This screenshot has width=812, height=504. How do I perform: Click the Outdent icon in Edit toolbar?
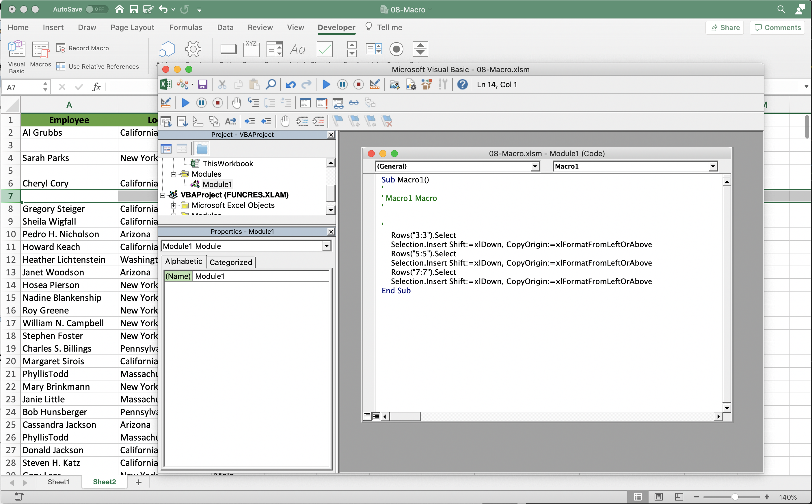coord(266,121)
